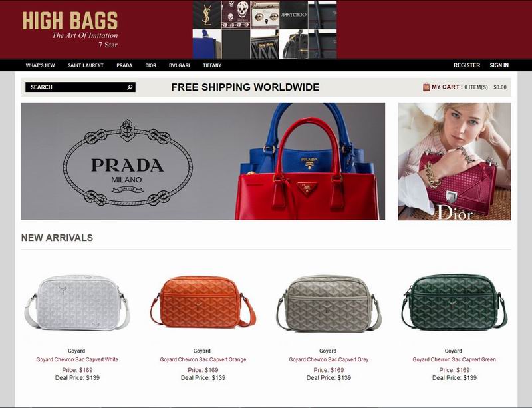Click the Dior advertisement image

454,162
